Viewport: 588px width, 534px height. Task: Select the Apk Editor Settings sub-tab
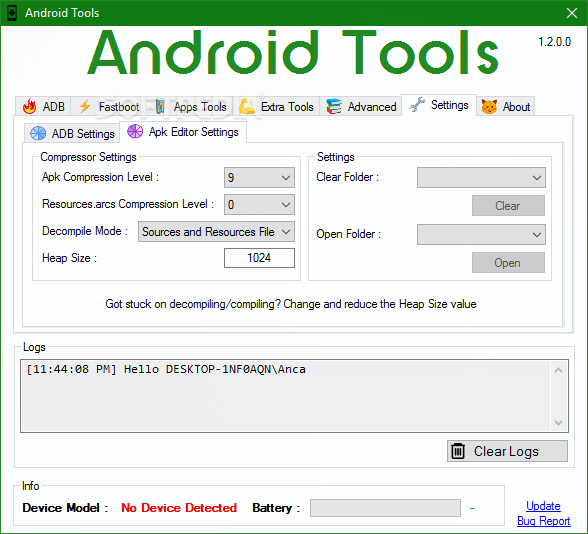click(x=183, y=132)
